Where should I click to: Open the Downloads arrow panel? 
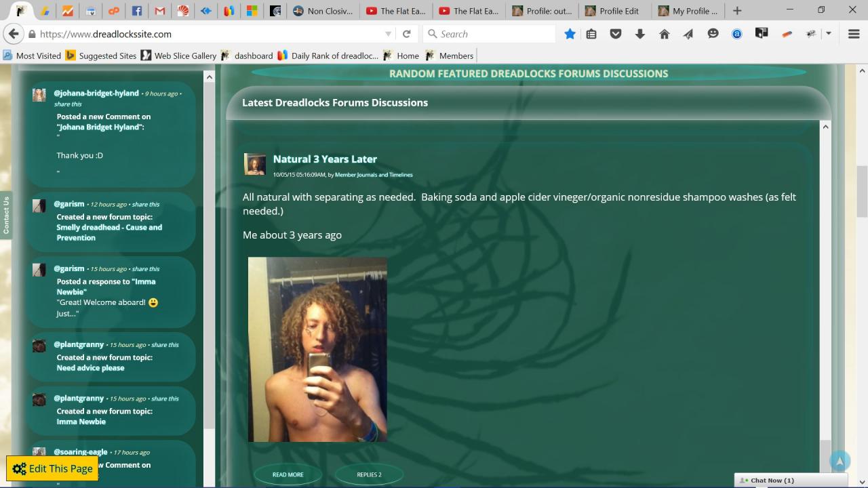[x=640, y=34]
